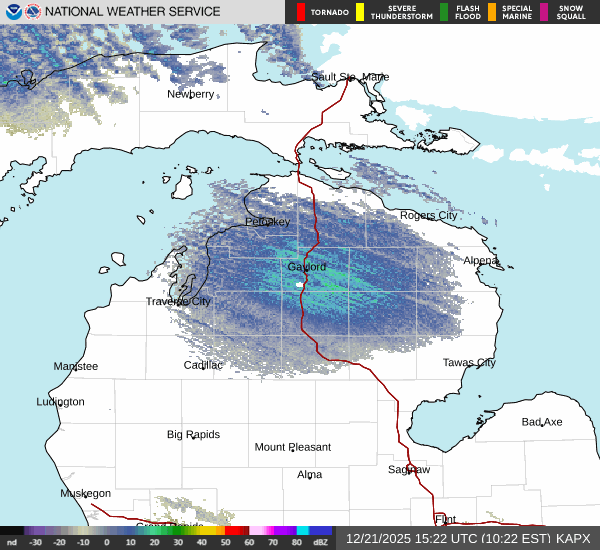Click the Sault Ste. Marie label
600x550 pixels.
click(349, 77)
